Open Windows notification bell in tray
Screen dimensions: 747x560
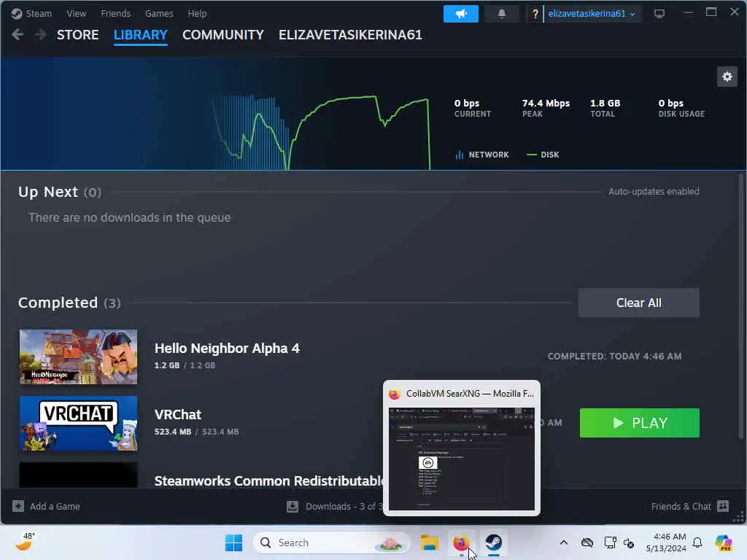tap(697, 542)
